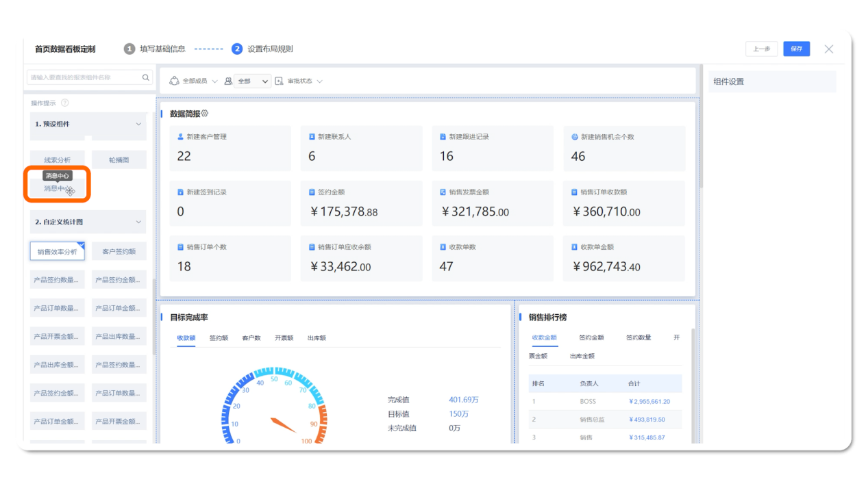
Task: Click the 上一步 button
Action: click(761, 49)
